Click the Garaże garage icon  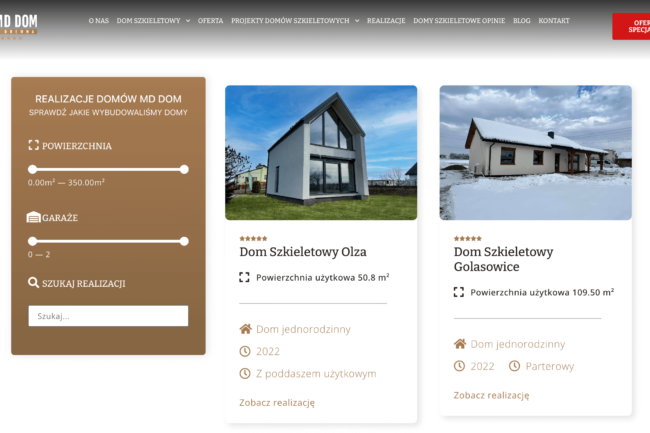pyautogui.click(x=34, y=217)
